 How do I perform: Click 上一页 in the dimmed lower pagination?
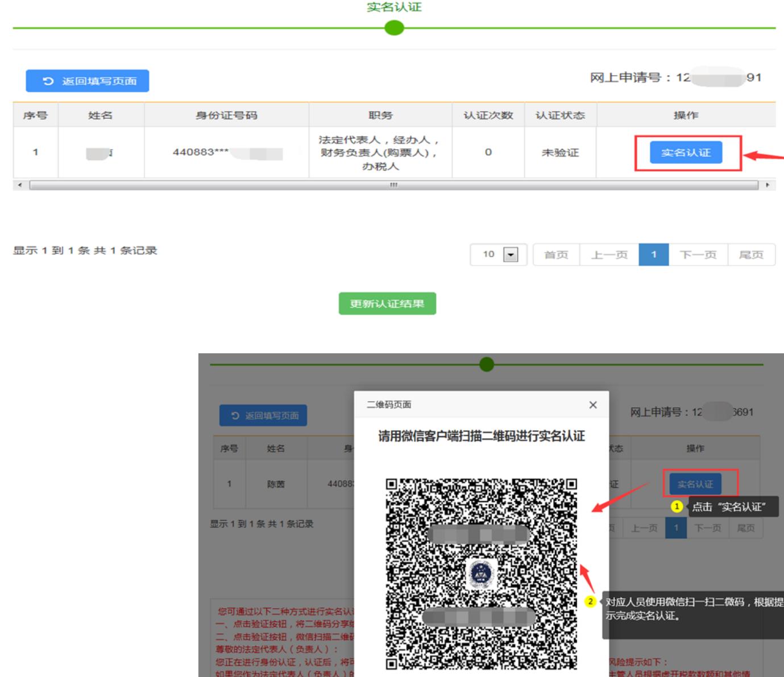pyautogui.click(x=644, y=528)
